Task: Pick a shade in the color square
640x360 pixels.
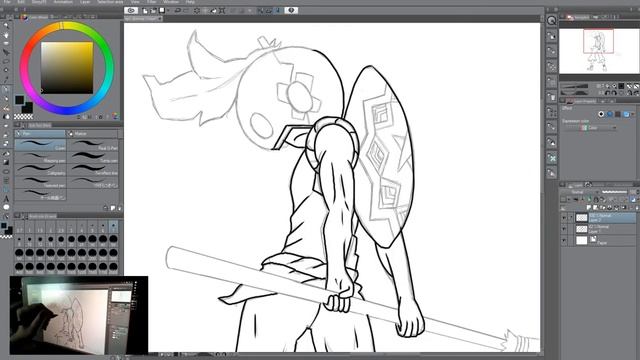Action: click(67, 68)
